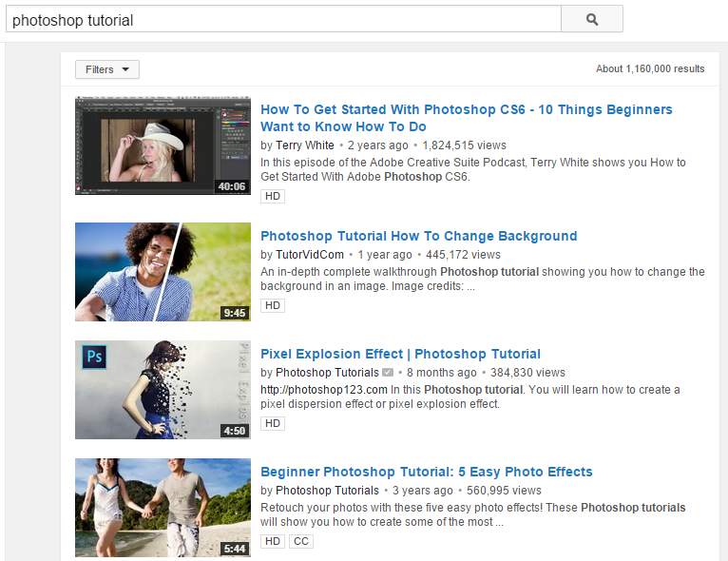
Task: Open Beginner Photoshop Tutorial: 5 Easy Photo Effects
Action: (x=426, y=472)
